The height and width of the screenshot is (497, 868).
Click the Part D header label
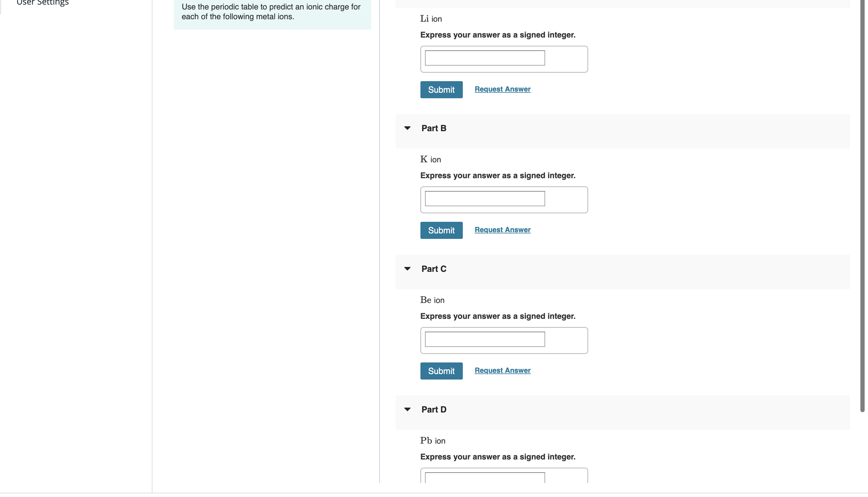434,410
